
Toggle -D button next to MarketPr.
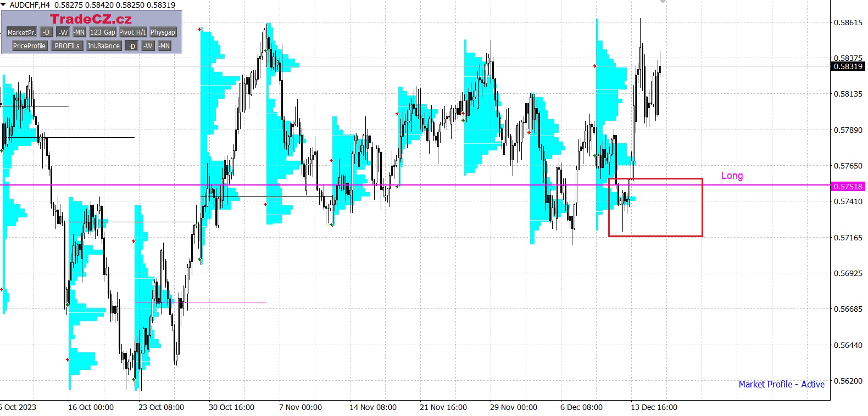click(47, 32)
